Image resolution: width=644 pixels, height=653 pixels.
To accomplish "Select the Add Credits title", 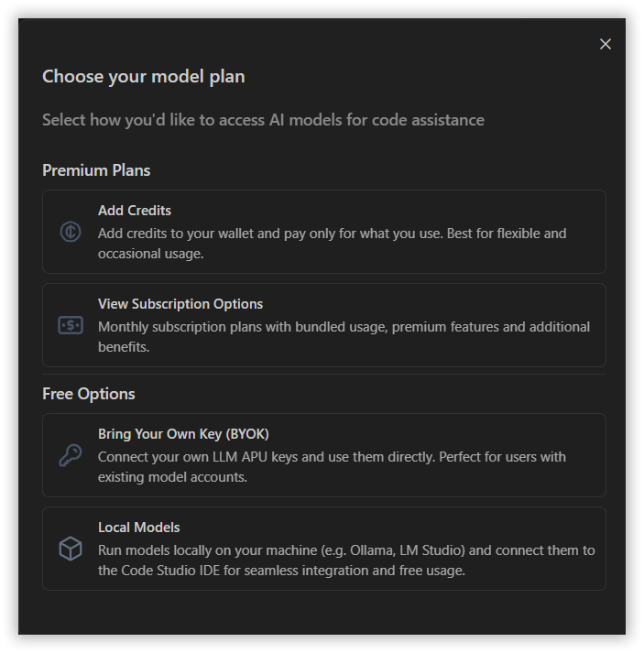I will tap(135, 211).
